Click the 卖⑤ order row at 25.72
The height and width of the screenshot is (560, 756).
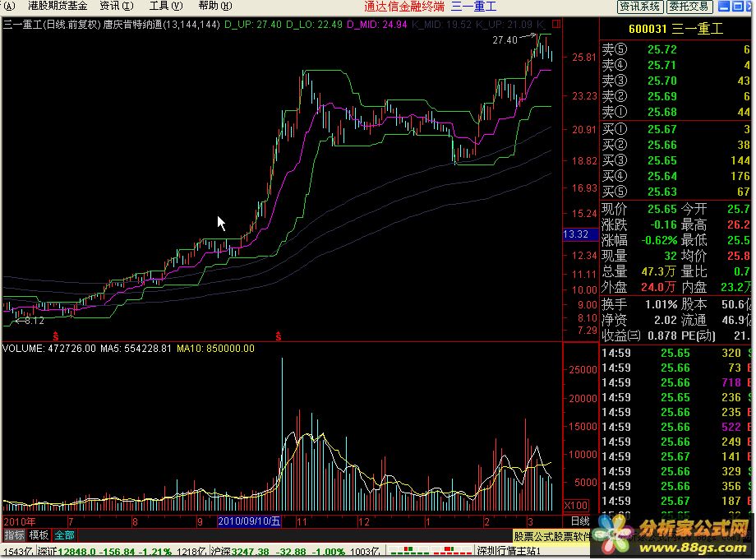click(676, 49)
